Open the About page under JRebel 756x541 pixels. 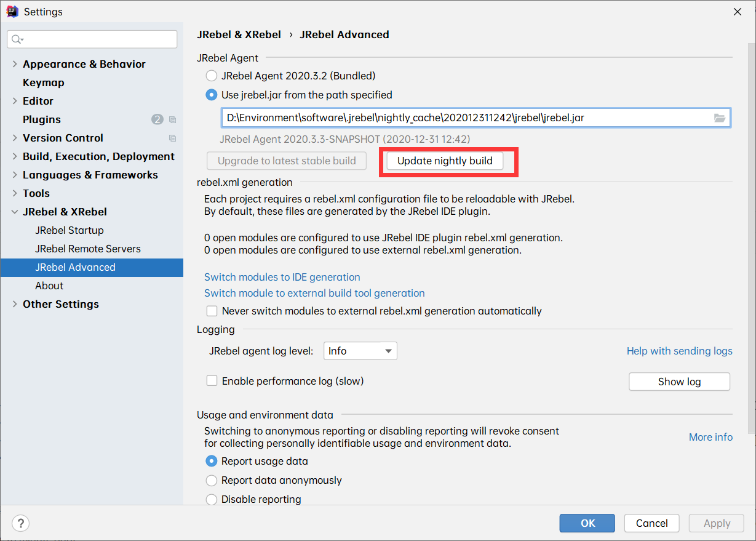pyautogui.click(x=49, y=286)
